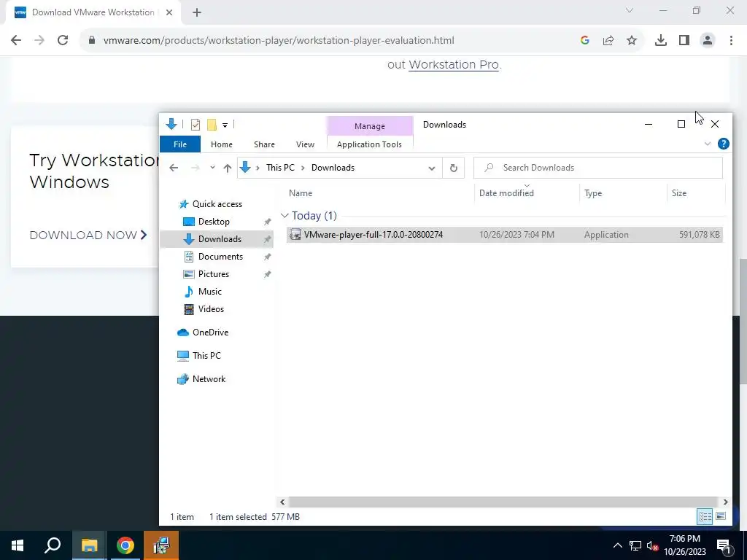Viewport: 747px width, 560px height.
Task: Click the VMware installer taskbar icon
Action: pos(161,545)
